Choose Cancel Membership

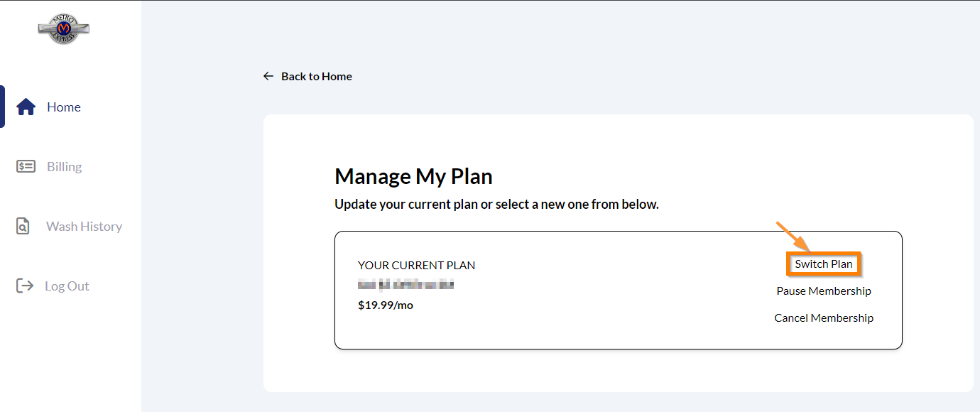[824, 318]
